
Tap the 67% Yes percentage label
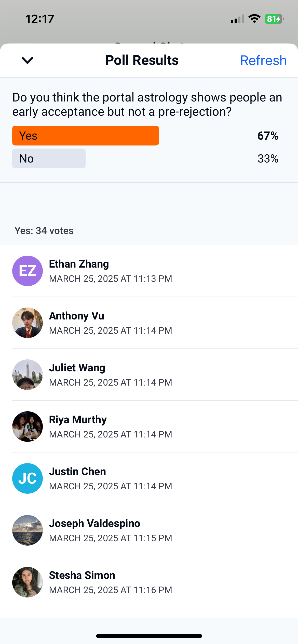(x=268, y=136)
